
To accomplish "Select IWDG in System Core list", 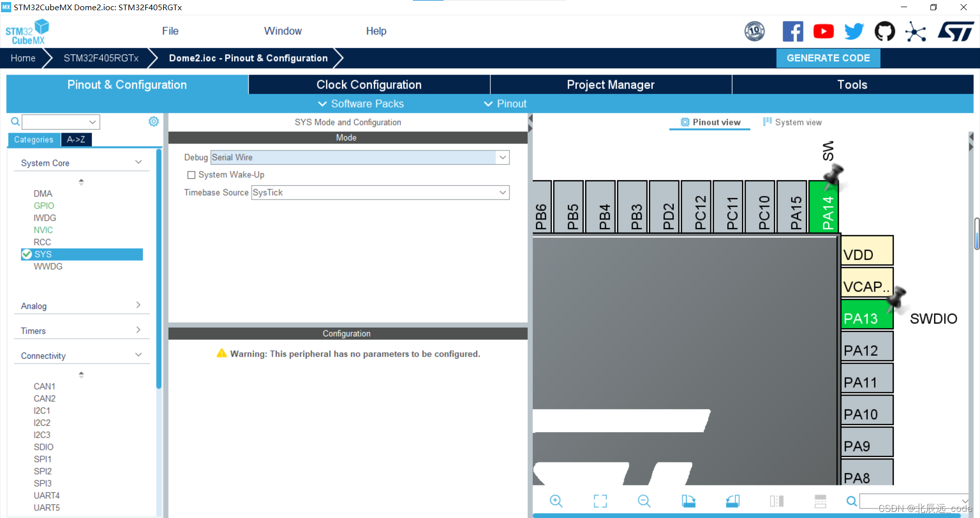I will coord(45,218).
